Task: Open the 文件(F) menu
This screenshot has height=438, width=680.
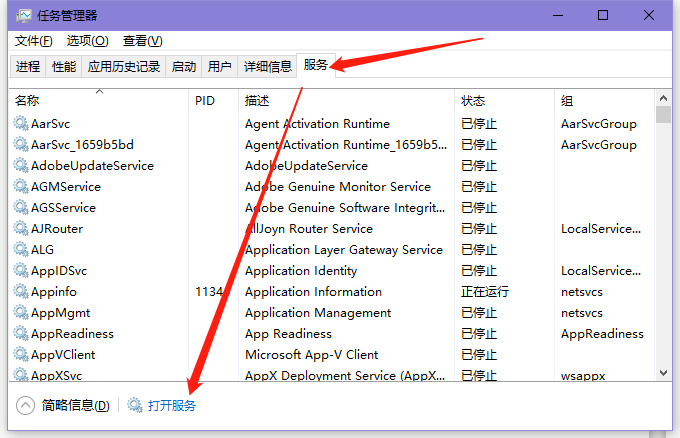Action: pyautogui.click(x=34, y=41)
